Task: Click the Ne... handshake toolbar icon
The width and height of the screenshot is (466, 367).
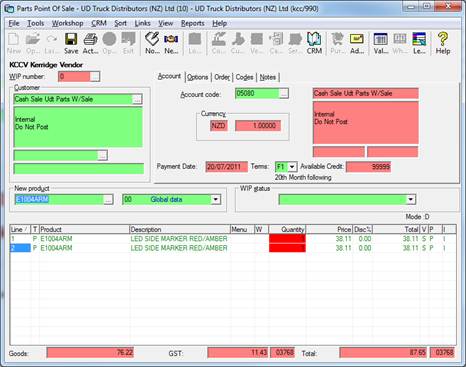Action: point(171,43)
